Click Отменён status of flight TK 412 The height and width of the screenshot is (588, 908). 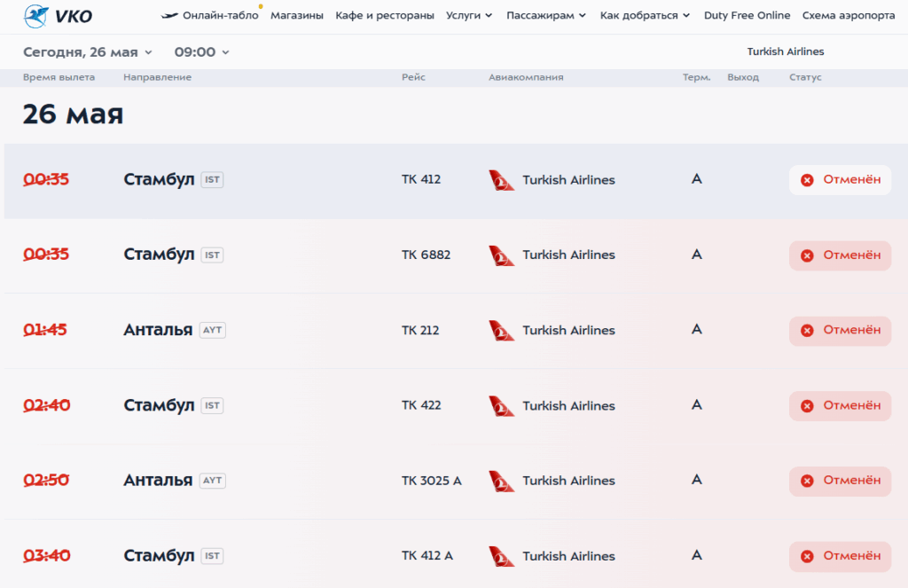tap(840, 180)
